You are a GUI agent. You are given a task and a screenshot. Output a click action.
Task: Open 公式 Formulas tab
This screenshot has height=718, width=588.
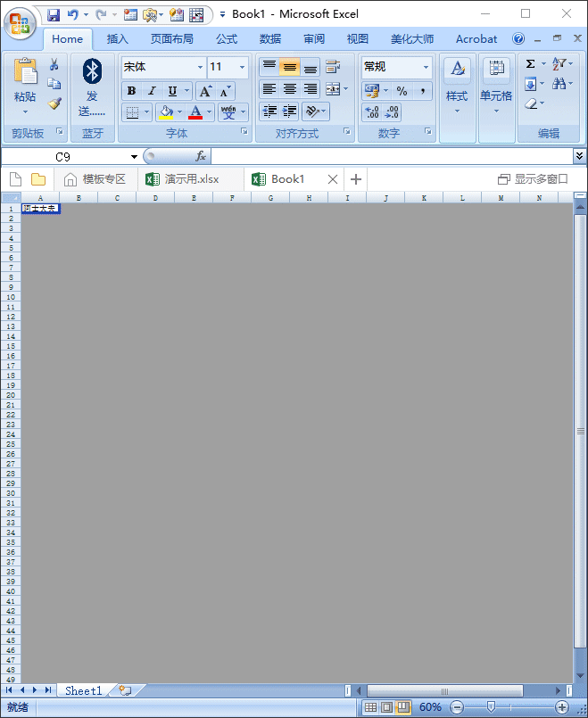(227, 39)
